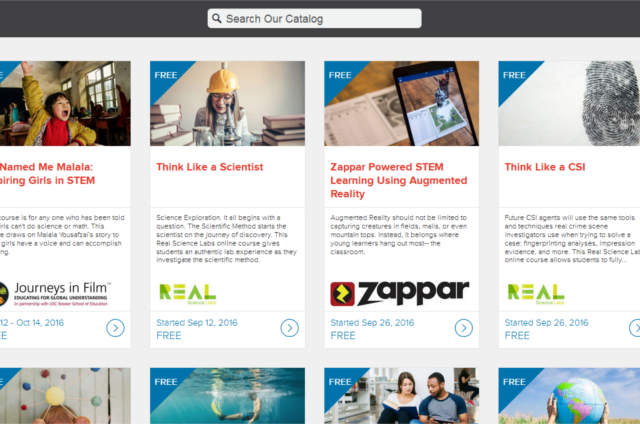Click the Augmented Reality description paragraph
Image resolution: width=640 pixels, height=424 pixels.
[x=399, y=235]
